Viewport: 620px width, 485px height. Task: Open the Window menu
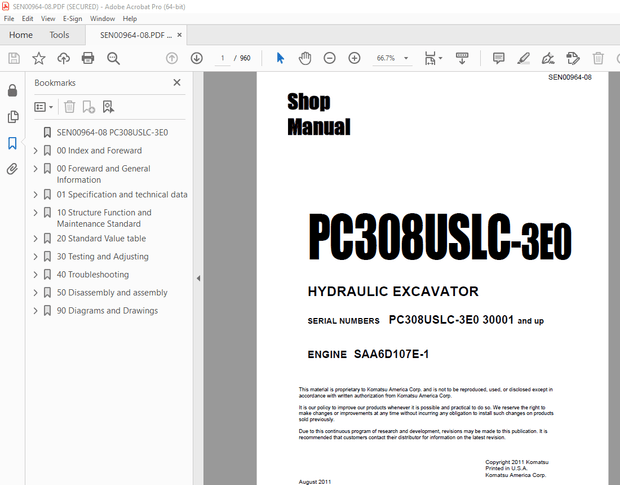pyautogui.click(x=102, y=19)
